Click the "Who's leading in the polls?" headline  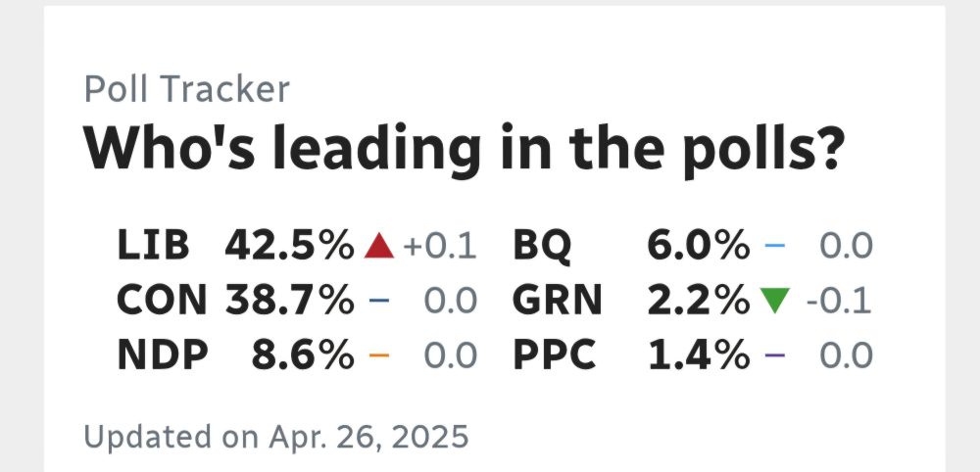(x=465, y=149)
